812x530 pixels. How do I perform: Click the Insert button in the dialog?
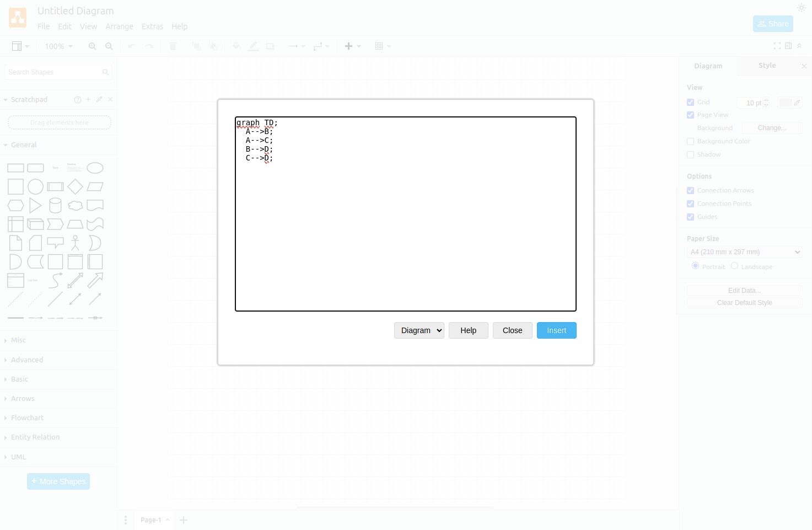[556, 330]
